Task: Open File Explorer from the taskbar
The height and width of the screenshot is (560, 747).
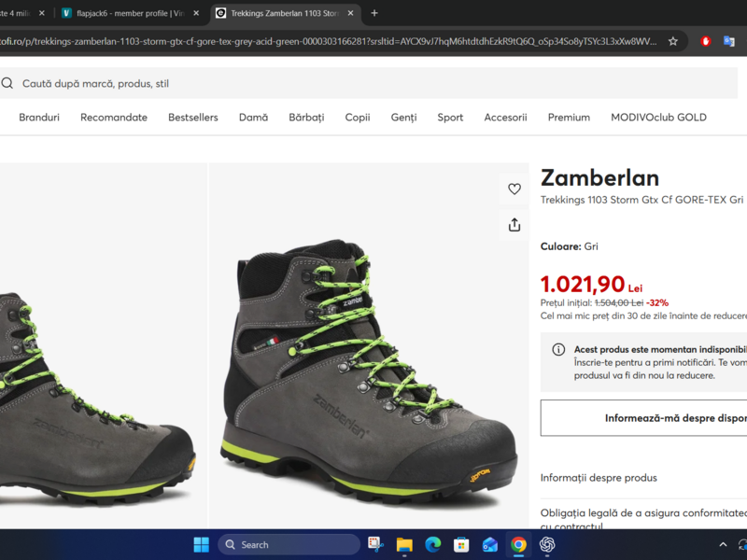Action: [x=404, y=544]
